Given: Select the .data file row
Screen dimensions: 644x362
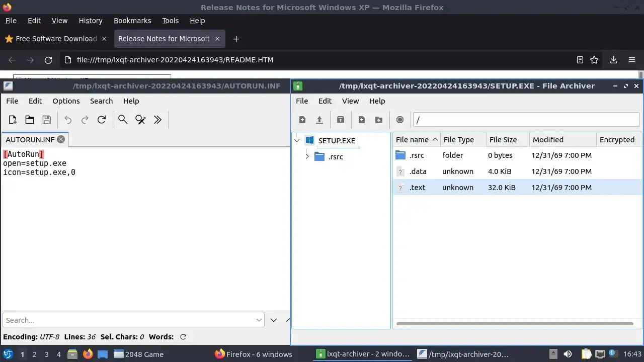Looking at the screenshot, I should tap(517, 171).
